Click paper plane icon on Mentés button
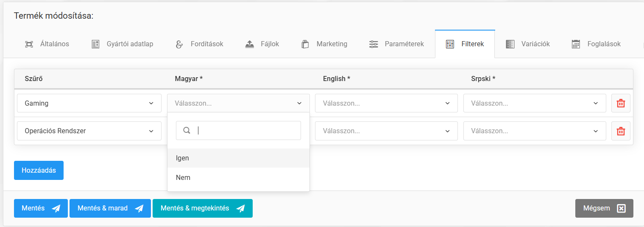 coord(56,208)
